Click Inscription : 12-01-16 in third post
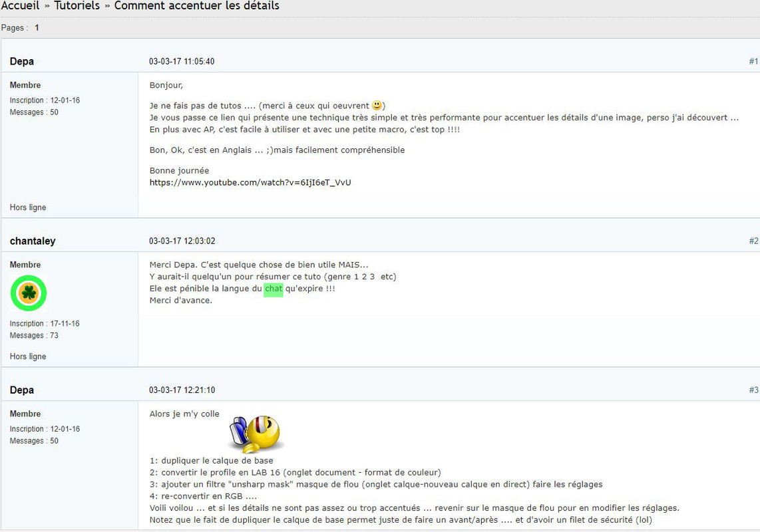Viewport: 760px width, 532px height. click(x=45, y=430)
